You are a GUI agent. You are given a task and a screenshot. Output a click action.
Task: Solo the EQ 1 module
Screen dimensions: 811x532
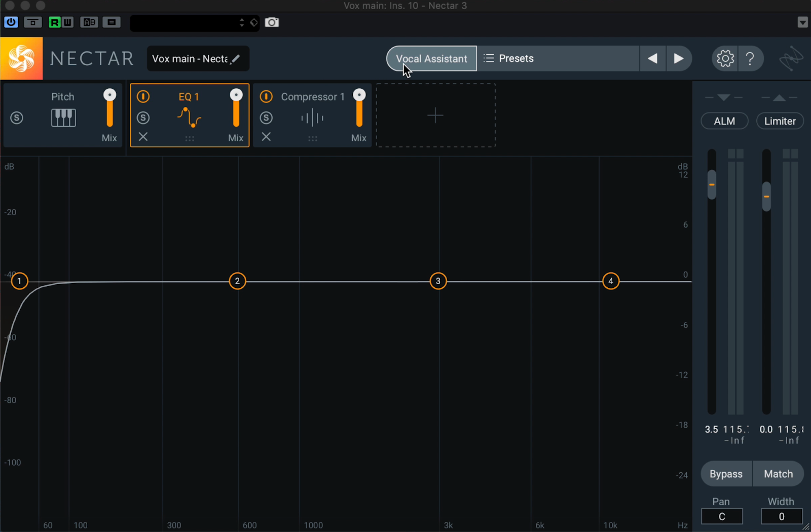point(143,118)
